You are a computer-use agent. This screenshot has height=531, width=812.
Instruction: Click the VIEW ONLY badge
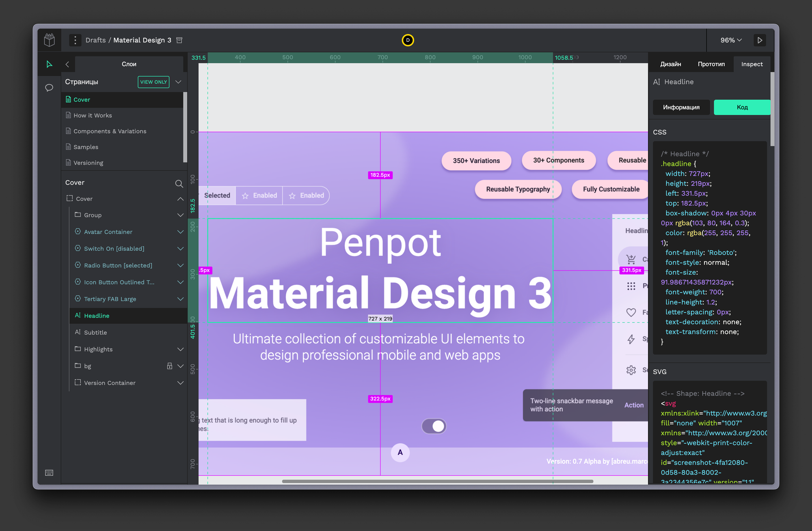[153, 82]
